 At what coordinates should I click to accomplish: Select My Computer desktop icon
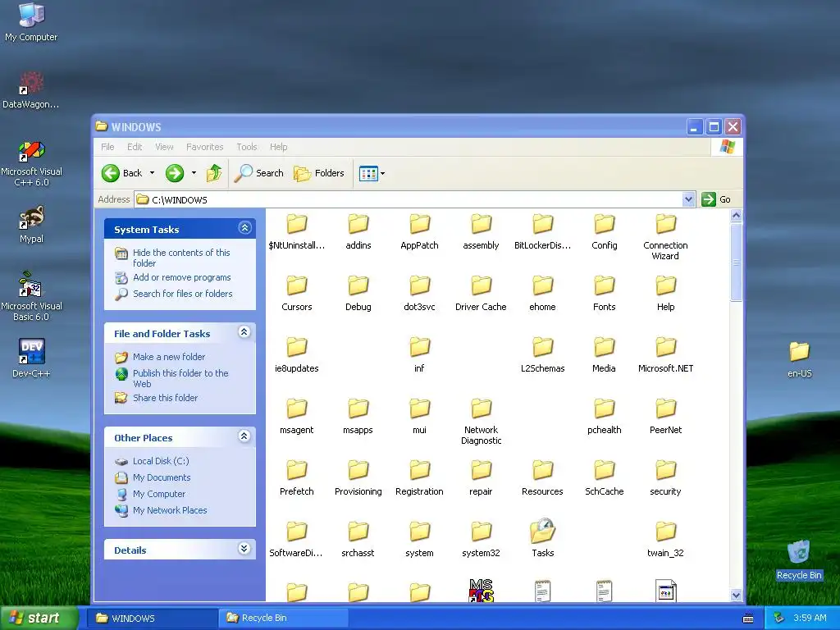[x=31, y=22]
